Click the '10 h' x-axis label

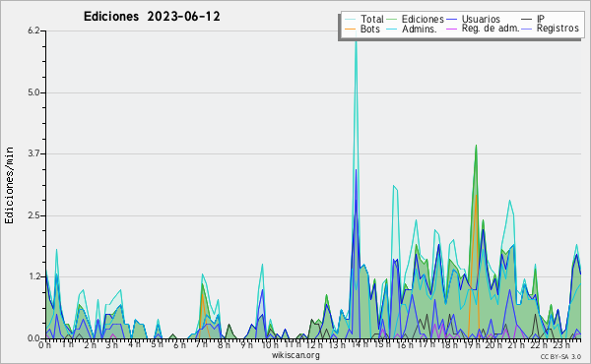point(270,344)
